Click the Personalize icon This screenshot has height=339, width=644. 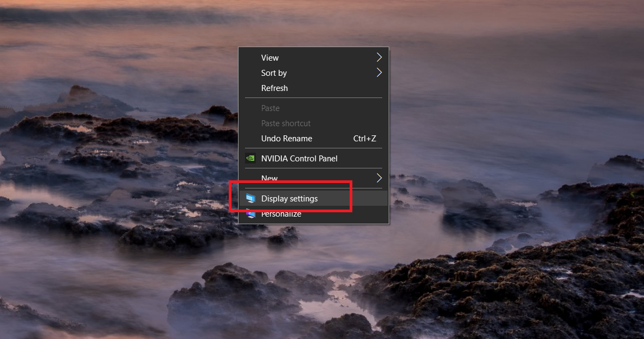pyautogui.click(x=251, y=213)
